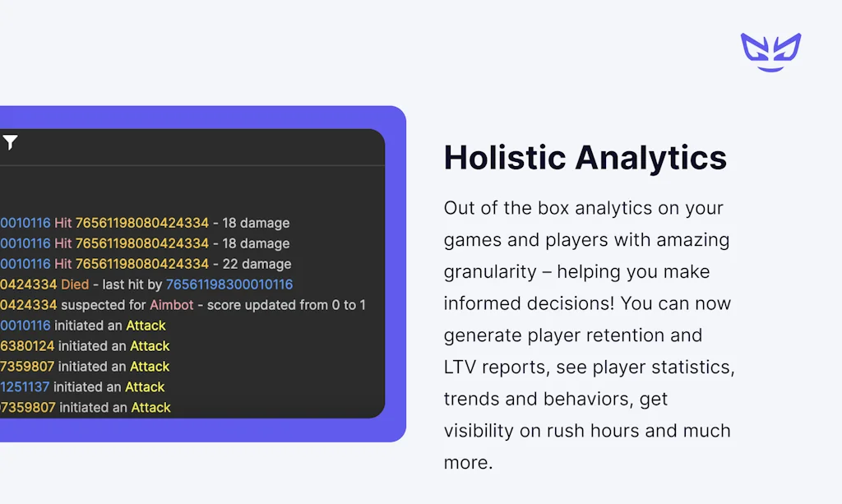
Task: Click the "Hit" label in the 22 damage row
Action: click(63, 264)
